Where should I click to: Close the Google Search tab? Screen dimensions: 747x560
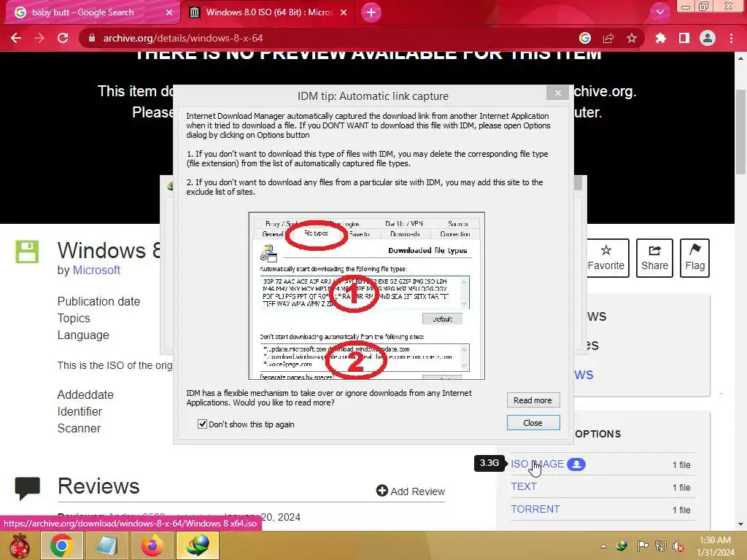point(169,12)
